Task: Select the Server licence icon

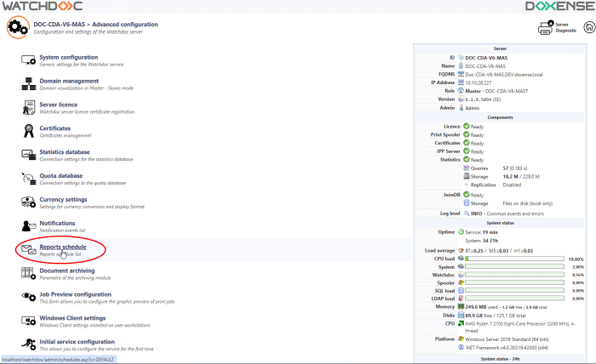Action: coord(26,108)
